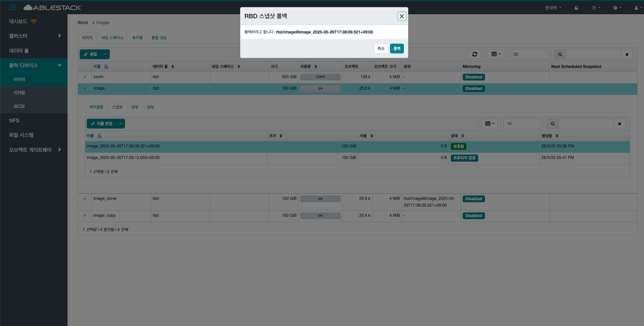The height and width of the screenshot is (326, 644).
Task: Clear the images table search
Action: 627,54
